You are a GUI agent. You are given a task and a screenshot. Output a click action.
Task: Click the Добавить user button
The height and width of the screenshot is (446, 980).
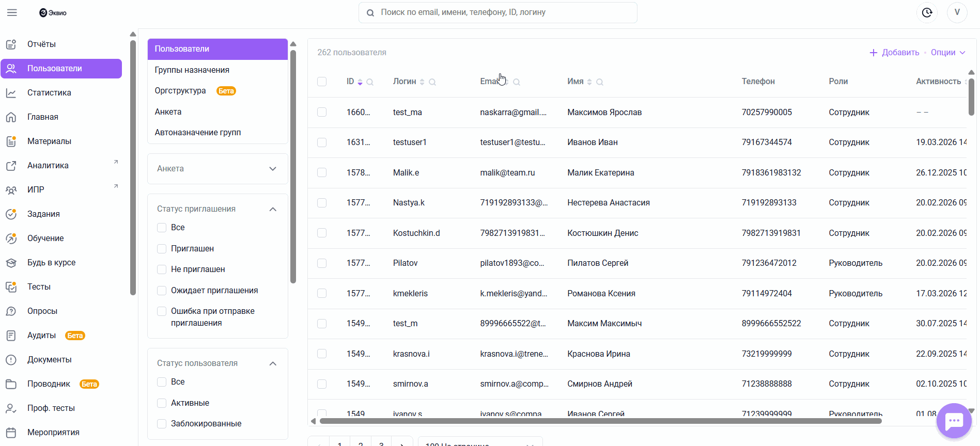[x=894, y=53]
